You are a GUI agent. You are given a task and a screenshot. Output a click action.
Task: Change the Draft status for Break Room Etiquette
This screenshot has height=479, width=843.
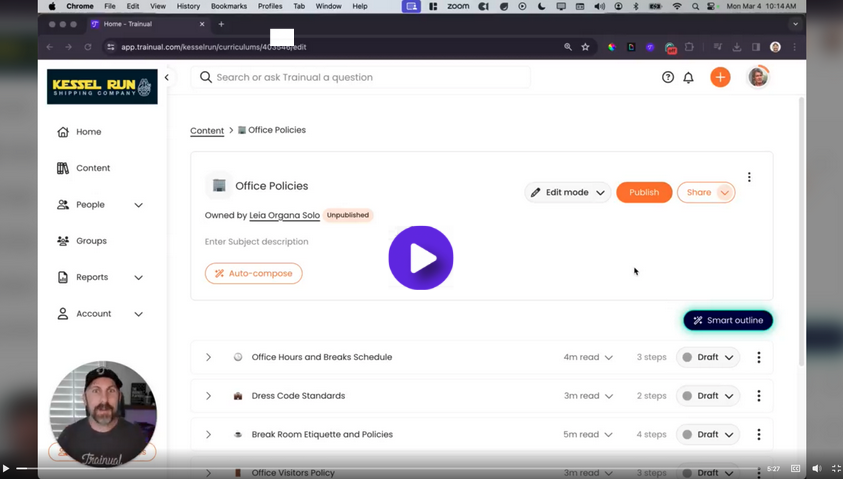(708, 434)
